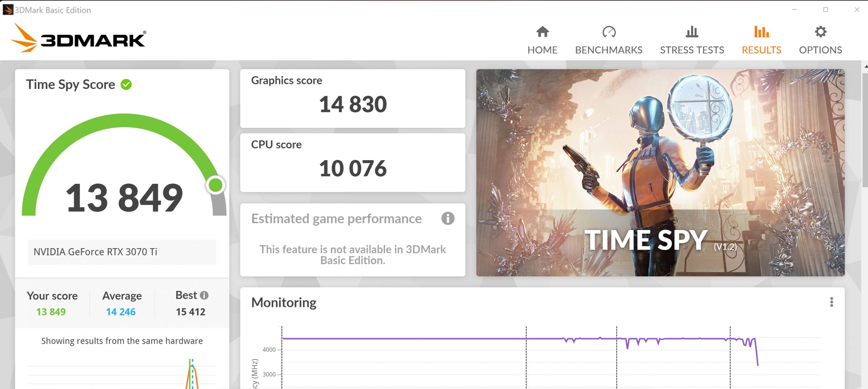868x389 pixels.
Task: Click the Estimated game performance heading
Action: pos(336,219)
